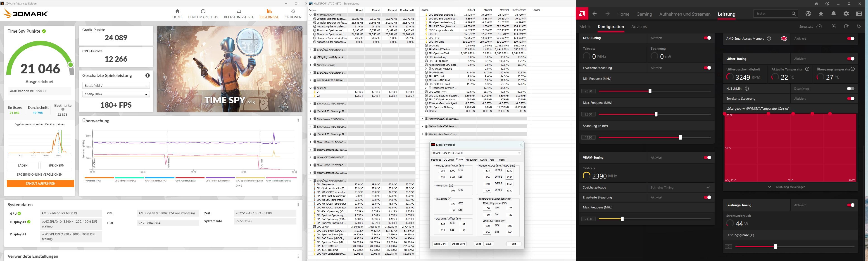Toggle Leistungs-Tuning Aktiviert switch
Image resolution: width=868 pixels, height=261 pixels.
click(x=851, y=205)
